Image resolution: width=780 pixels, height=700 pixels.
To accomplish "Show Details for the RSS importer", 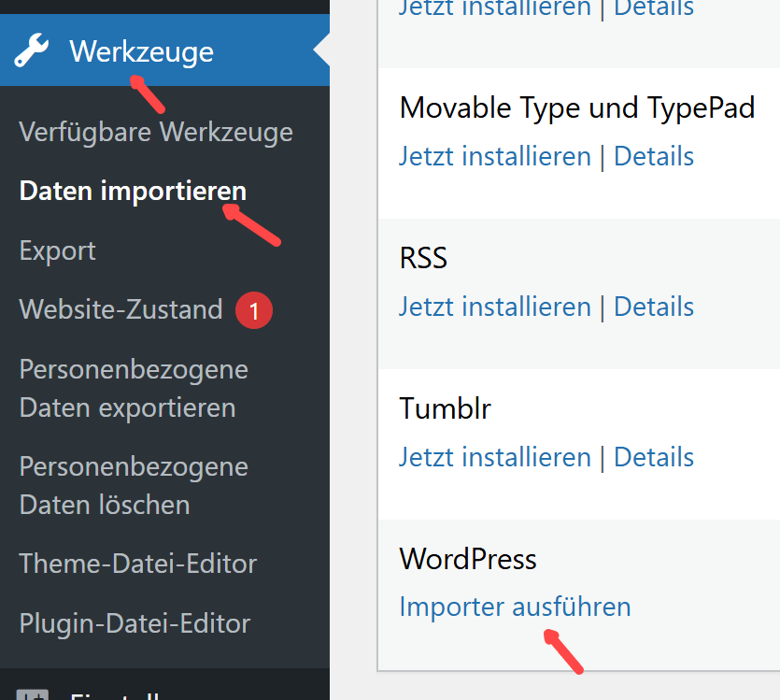I will [654, 307].
